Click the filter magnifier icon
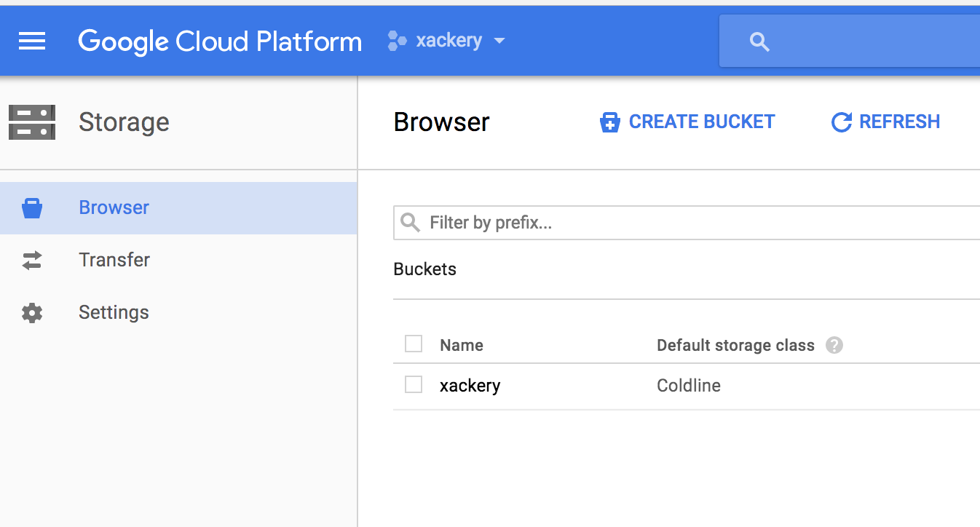The width and height of the screenshot is (980, 527). pyautogui.click(x=411, y=222)
